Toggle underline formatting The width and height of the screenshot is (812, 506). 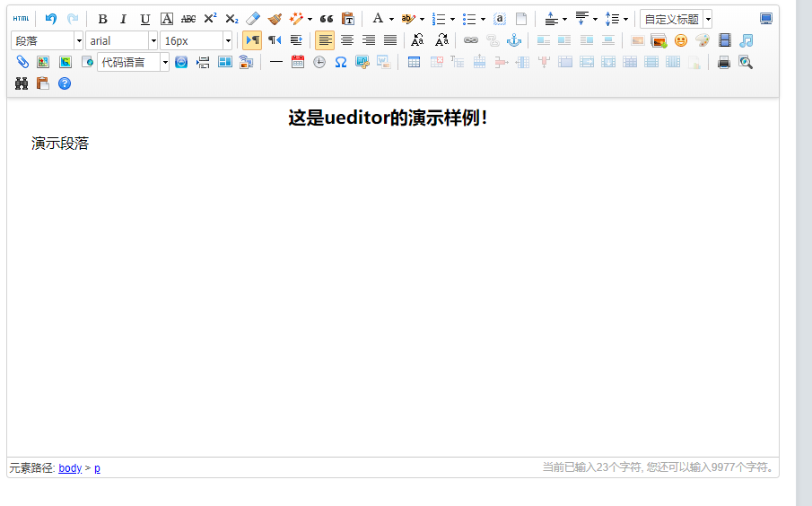click(145, 19)
